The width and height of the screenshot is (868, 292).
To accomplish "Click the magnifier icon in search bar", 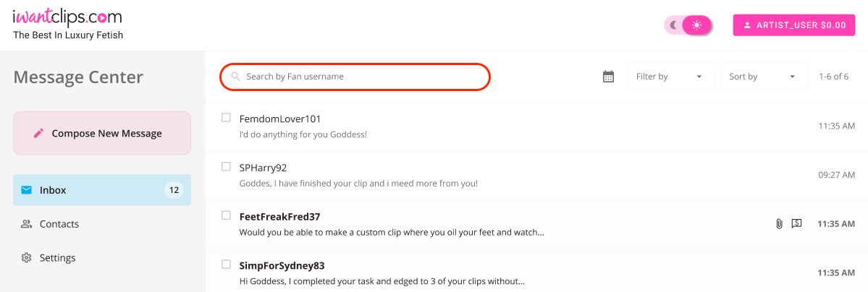I will [x=235, y=77].
